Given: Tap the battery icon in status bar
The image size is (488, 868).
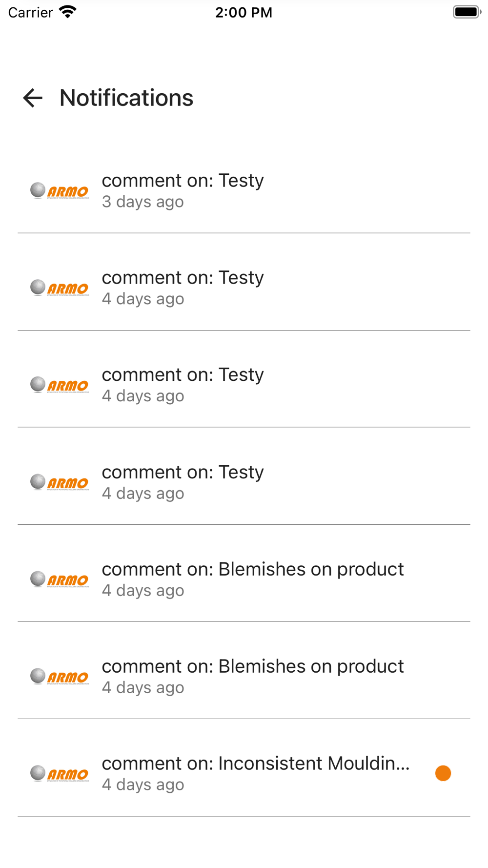Looking at the screenshot, I should pyautogui.click(x=466, y=12).
